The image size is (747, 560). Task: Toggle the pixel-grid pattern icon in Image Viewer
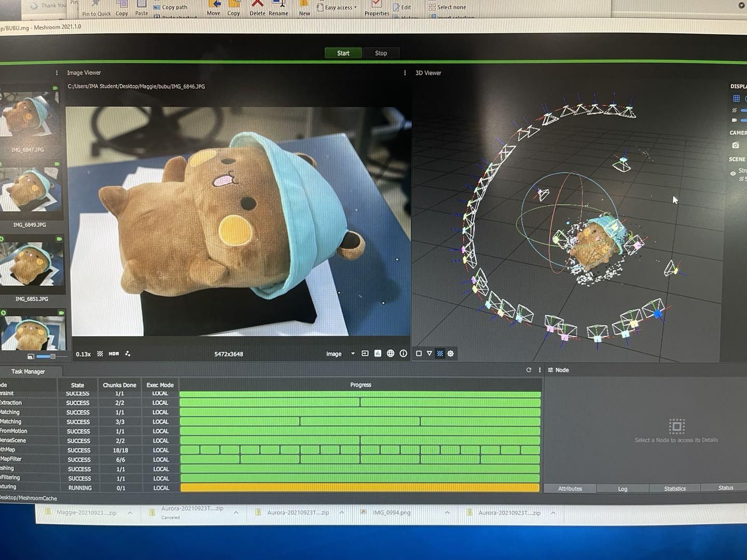click(100, 354)
